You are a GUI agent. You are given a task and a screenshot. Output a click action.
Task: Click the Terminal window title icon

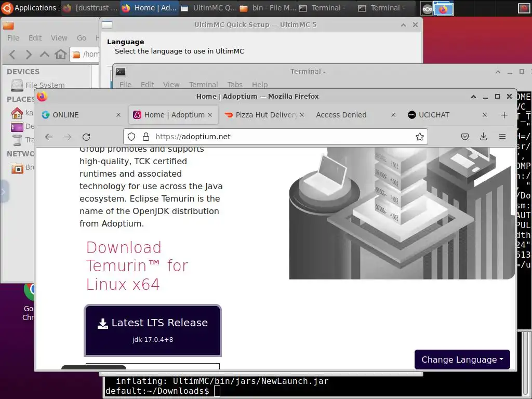tap(121, 72)
